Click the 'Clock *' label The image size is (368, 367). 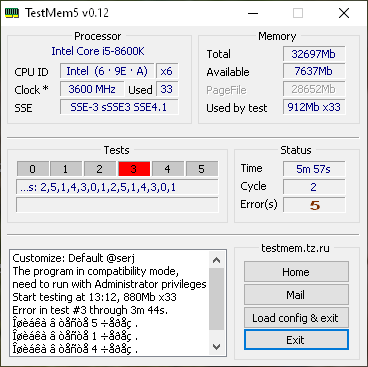pyautogui.click(x=31, y=90)
